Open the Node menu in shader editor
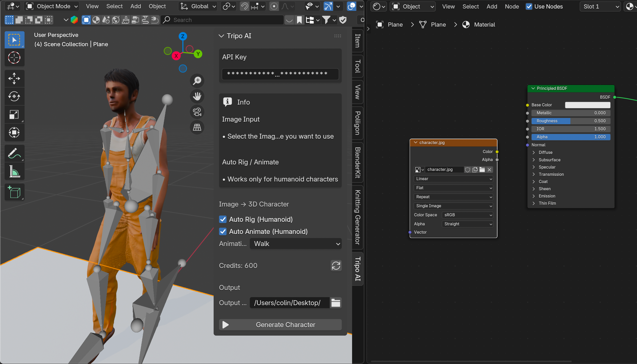 pyautogui.click(x=512, y=6)
